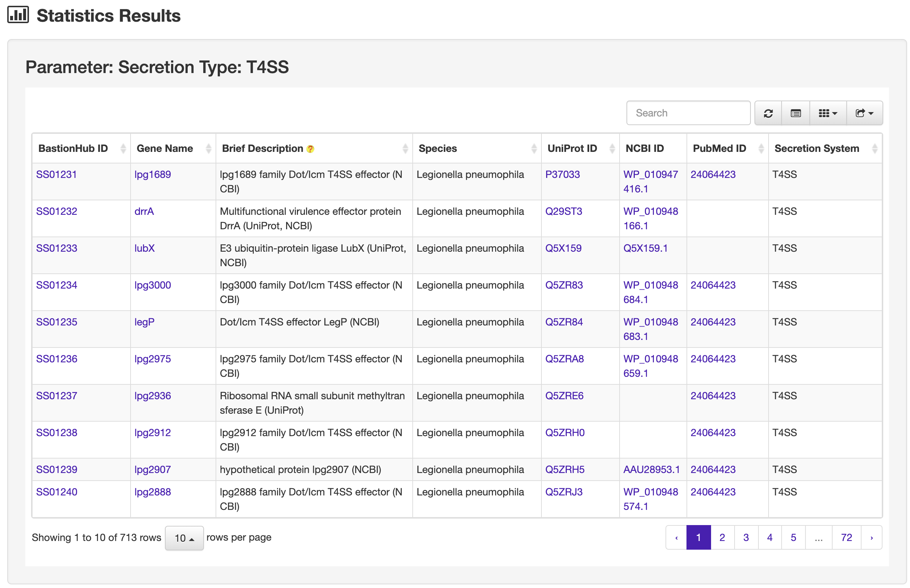Open BastionHub entry SS01233
910x588 pixels.
tap(56, 248)
